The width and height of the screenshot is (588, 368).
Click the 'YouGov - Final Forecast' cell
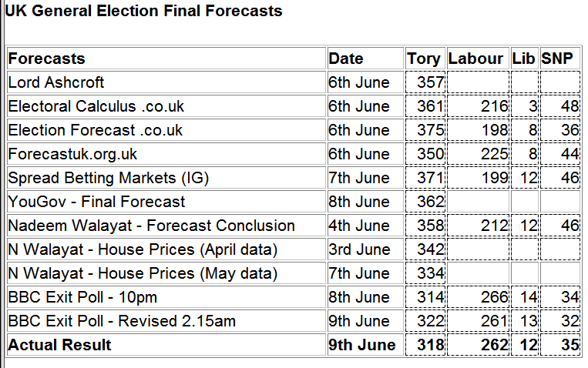coord(97,202)
